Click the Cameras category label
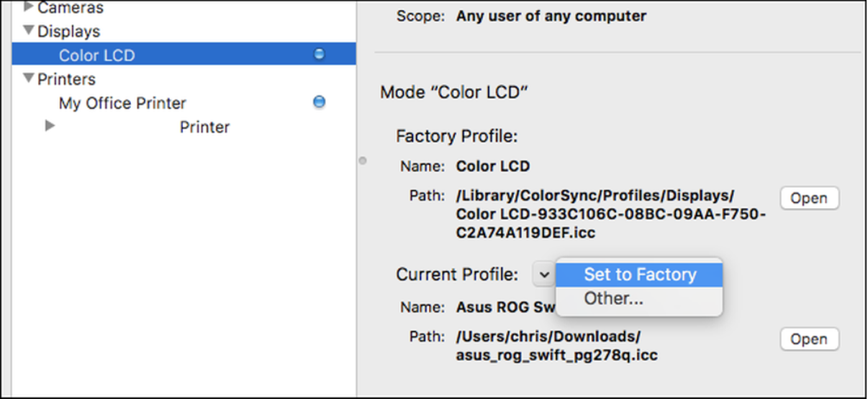This screenshot has height=399, width=868. [x=70, y=8]
